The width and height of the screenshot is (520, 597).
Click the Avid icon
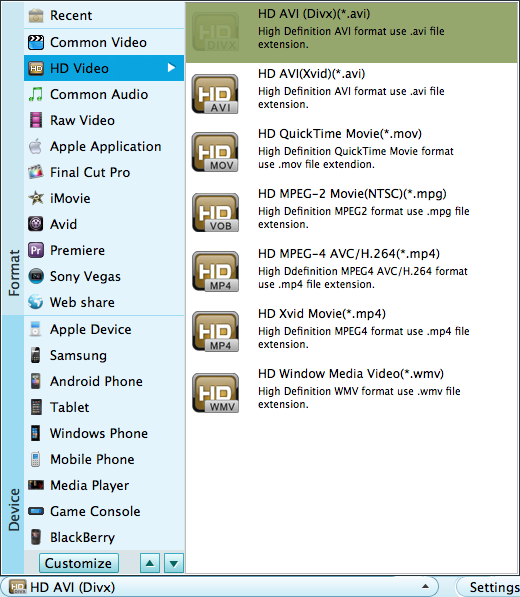(x=36, y=224)
